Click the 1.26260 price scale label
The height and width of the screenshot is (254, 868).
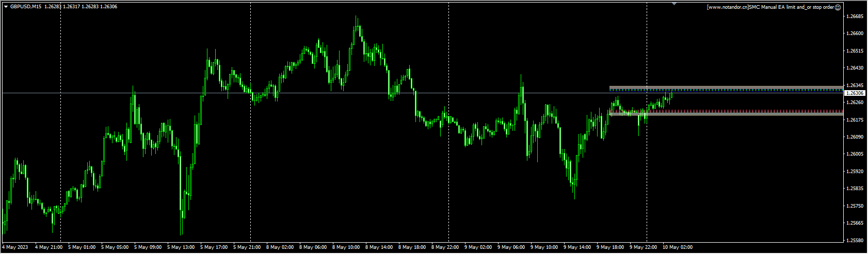pyautogui.click(x=856, y=103)
